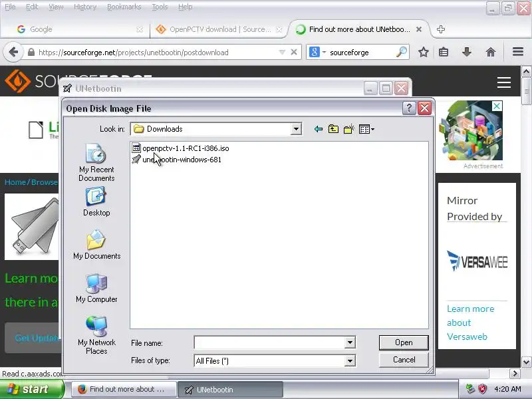This screenshot has height=399, width=532.
Task: Click the search magnifier icon
Action: pyautogui.click(x=402, y=52)
